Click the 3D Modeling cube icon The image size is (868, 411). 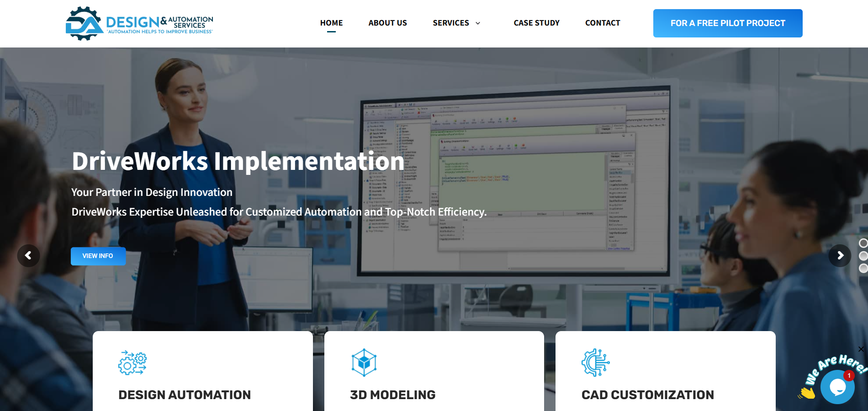tap(364, 363)
